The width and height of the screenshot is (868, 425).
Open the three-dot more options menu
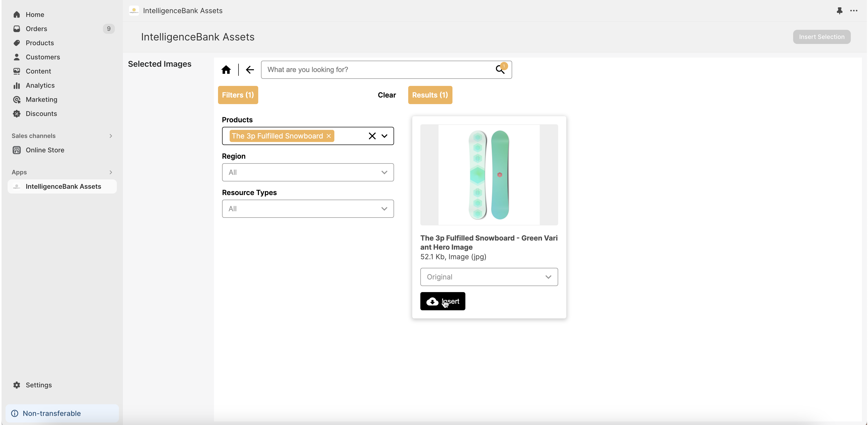854,11
